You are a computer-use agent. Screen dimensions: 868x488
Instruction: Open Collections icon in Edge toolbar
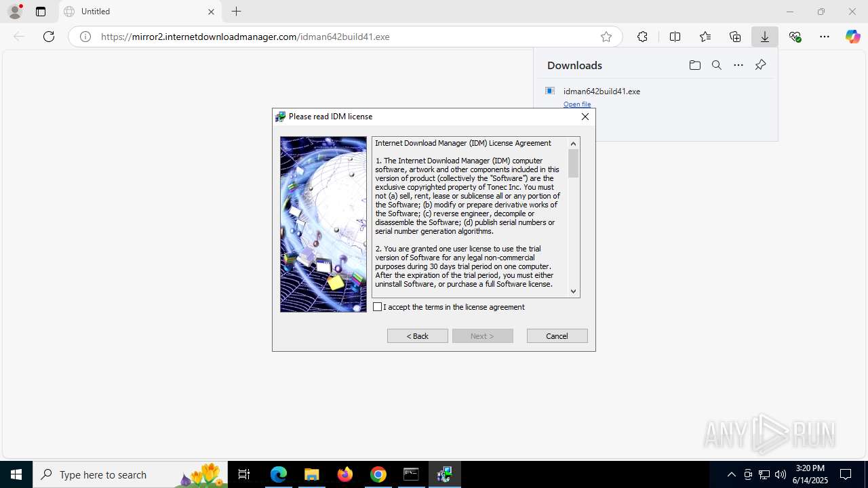[735, 37]
